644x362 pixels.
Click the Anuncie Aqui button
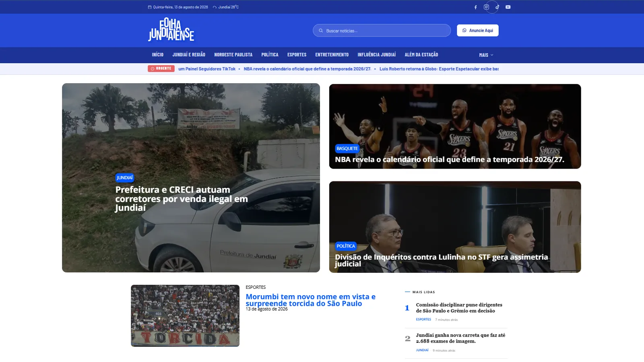pos(477,31)
